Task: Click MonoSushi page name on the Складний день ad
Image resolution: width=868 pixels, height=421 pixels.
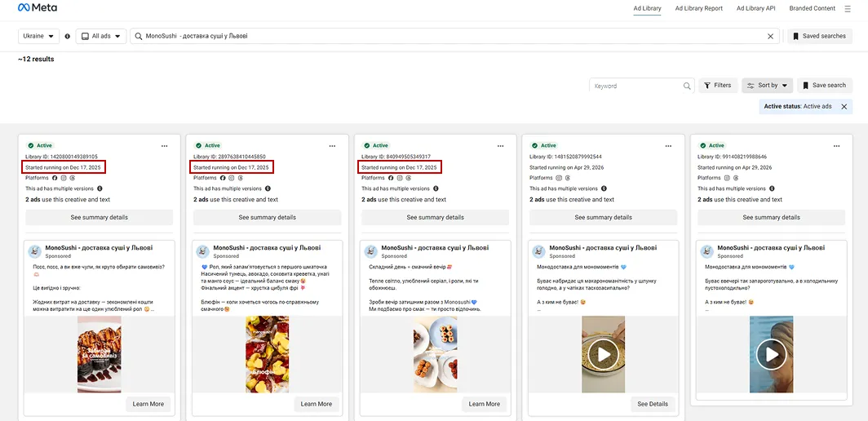Action: point(435,247)
